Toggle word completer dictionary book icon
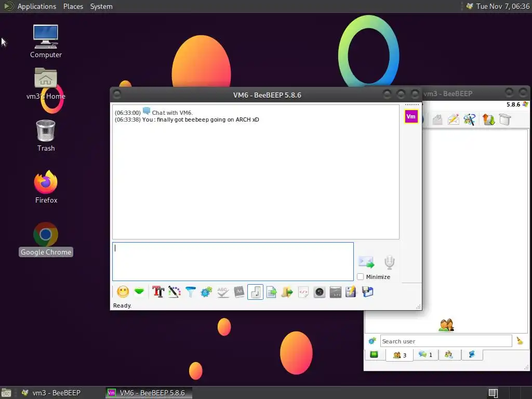This screenshot has width=532, height=399. click(239, 292)
